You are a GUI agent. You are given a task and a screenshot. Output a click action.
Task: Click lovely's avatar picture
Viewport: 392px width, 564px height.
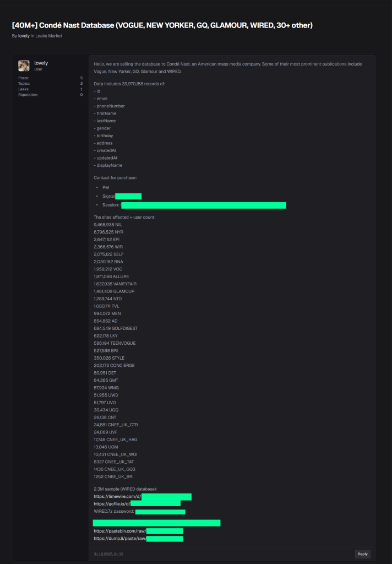point(24,65)
